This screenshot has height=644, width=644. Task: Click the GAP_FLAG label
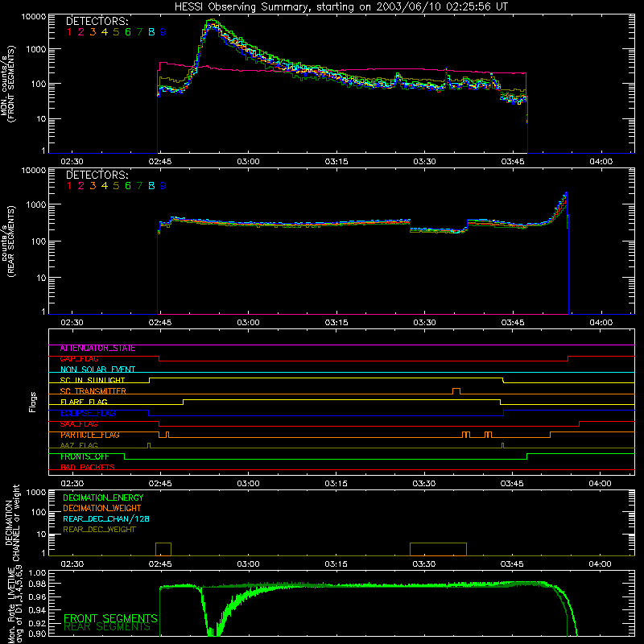tap(79, 359)
